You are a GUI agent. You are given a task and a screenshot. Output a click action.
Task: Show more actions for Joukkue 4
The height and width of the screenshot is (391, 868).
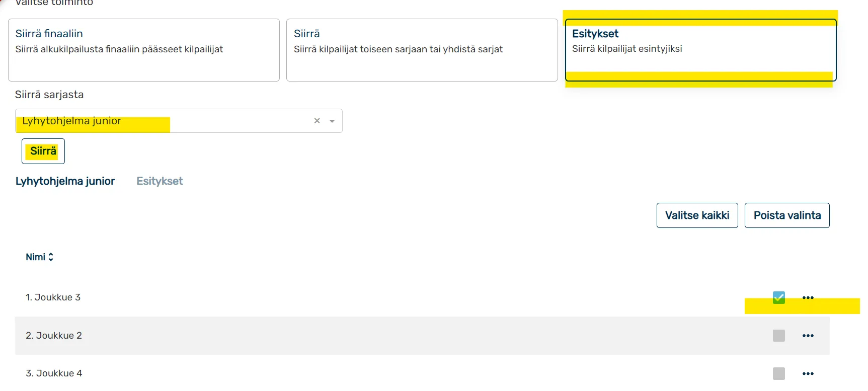[808, 373]
